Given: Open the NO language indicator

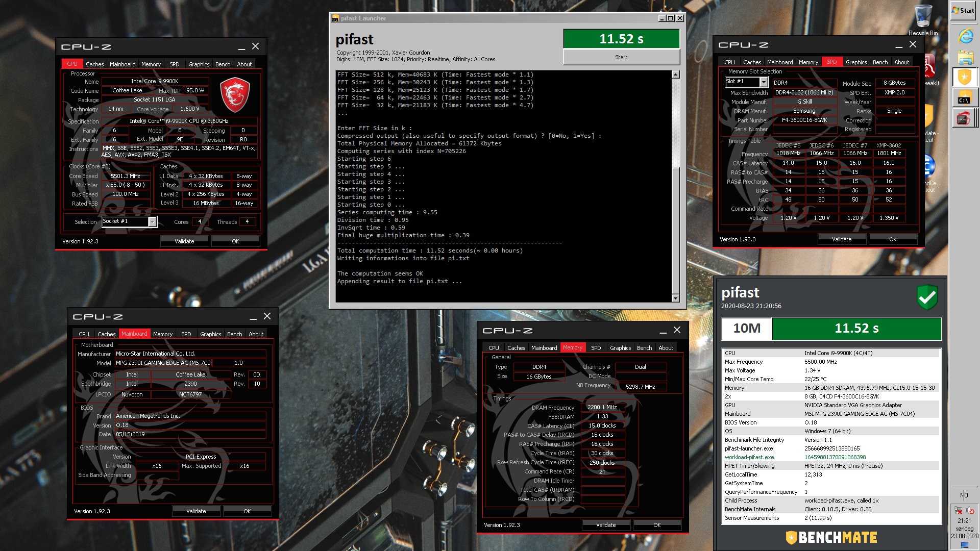Looking at the screenshot, I should point(964,495).
